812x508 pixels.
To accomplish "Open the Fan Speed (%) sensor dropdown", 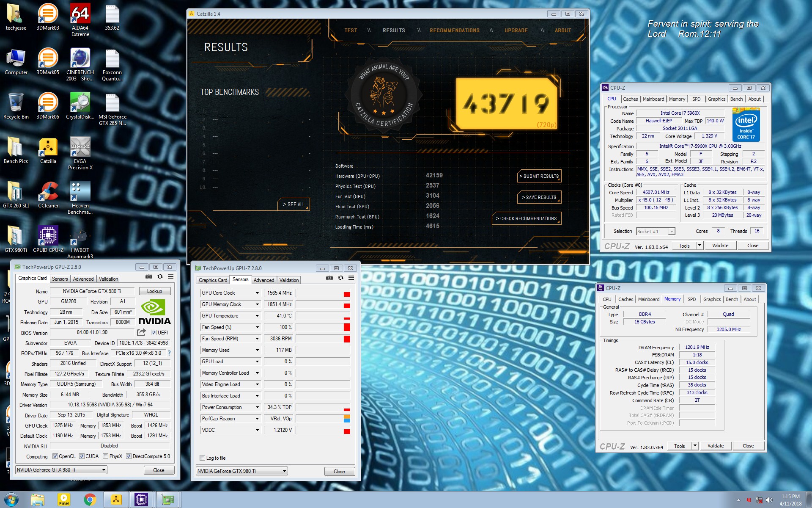I will coord(257,327).
